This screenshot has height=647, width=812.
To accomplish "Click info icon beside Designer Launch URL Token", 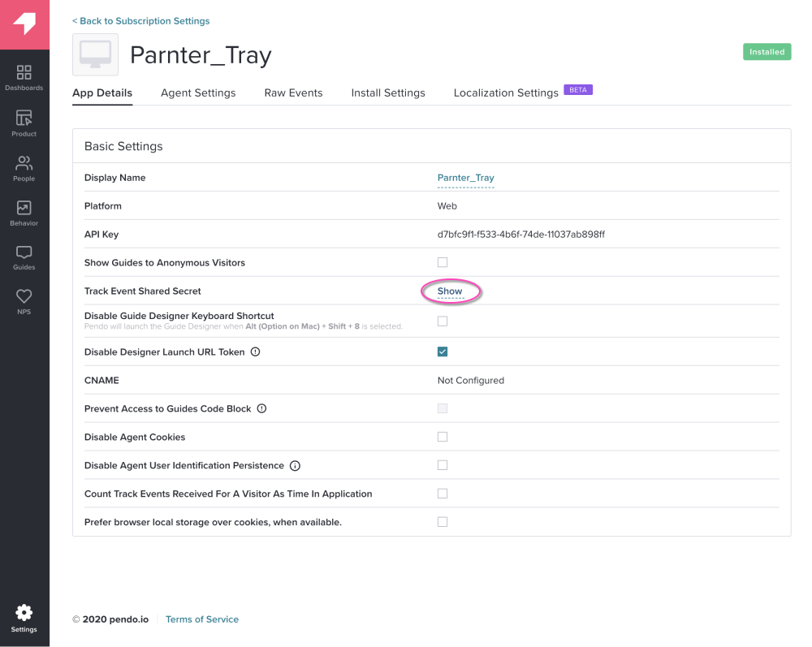I will (x=255, y=352).
